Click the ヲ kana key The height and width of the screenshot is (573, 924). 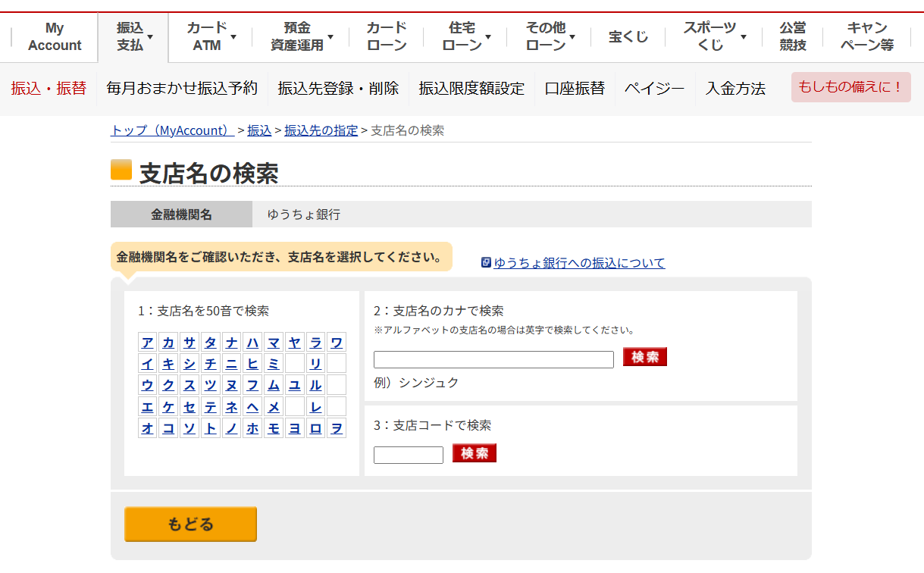337,428
